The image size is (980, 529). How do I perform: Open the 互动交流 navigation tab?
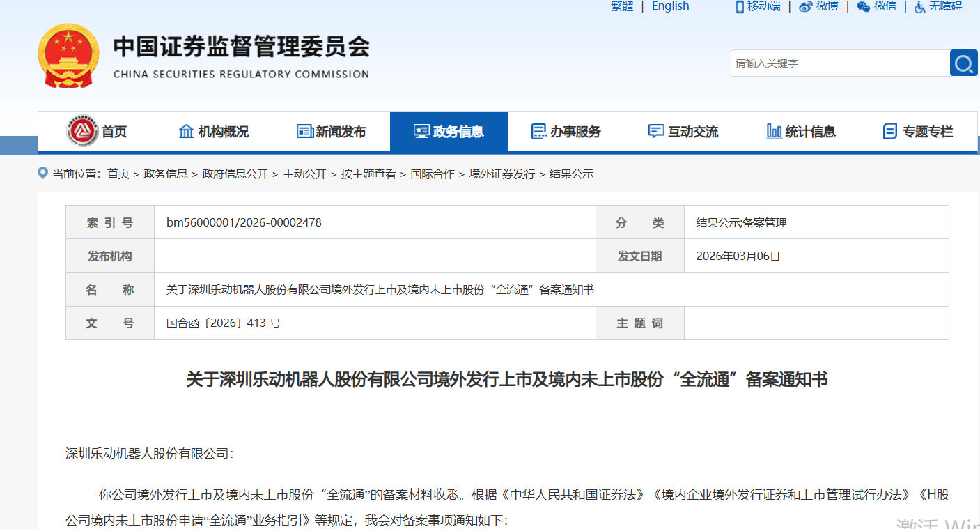[683, 132]
